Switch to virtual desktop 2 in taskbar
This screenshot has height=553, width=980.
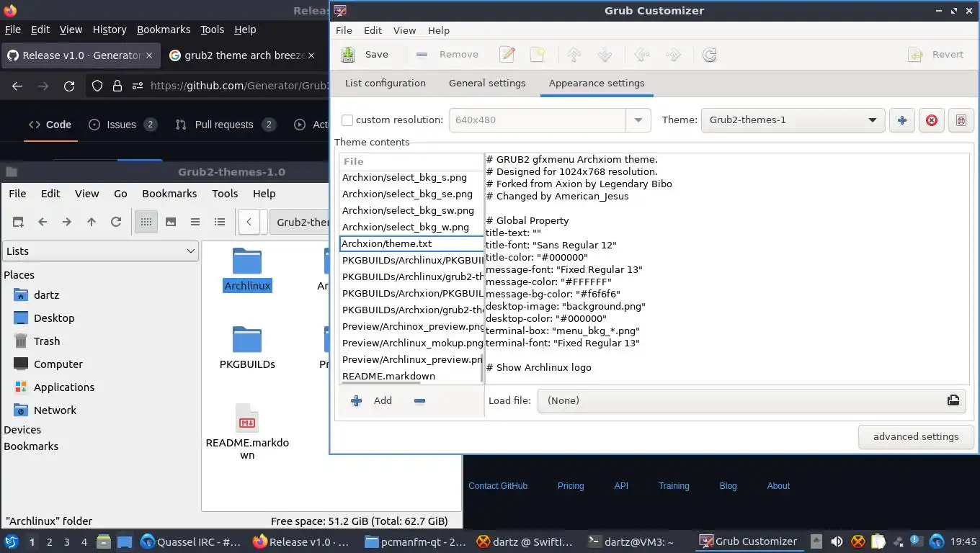[49, 541]
